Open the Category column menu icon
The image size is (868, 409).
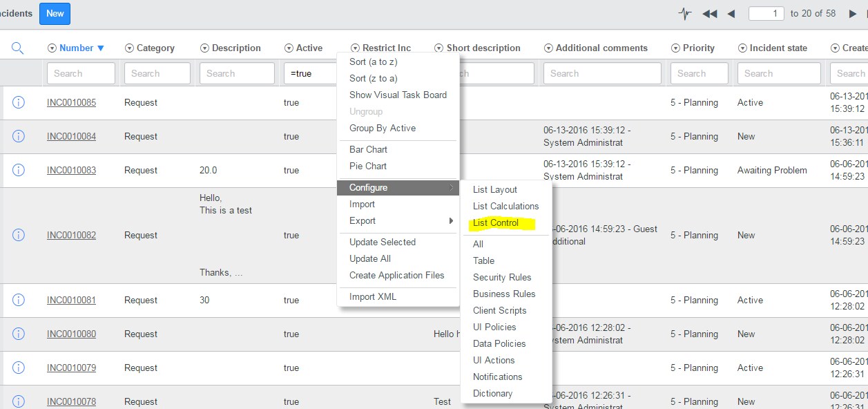click(129, 48)
